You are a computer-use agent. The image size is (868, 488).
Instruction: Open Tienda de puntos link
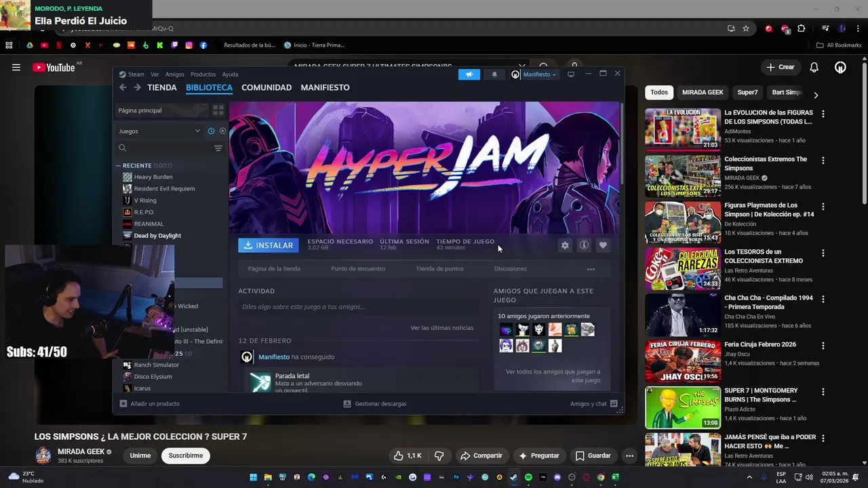pos(439,269)
